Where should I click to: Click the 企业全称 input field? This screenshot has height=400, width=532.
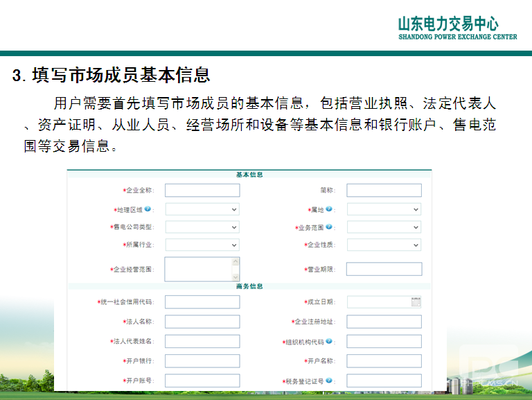[202, 190]
